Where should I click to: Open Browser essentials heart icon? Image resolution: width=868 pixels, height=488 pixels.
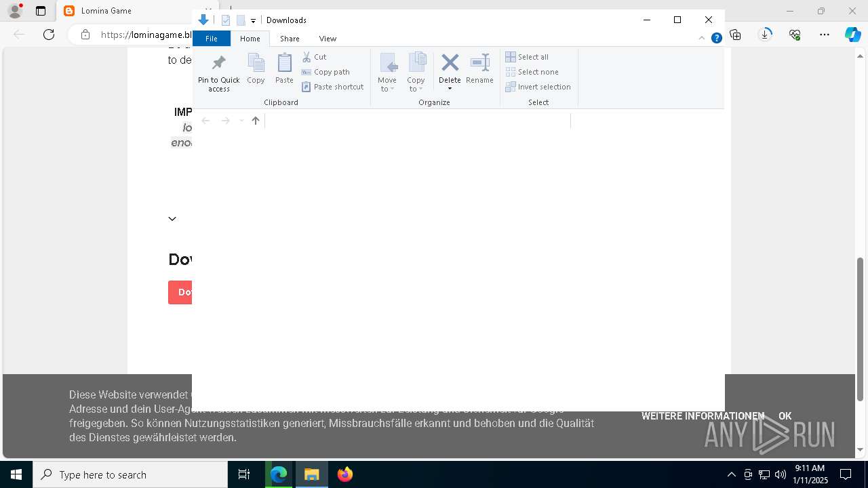point(795,35)
